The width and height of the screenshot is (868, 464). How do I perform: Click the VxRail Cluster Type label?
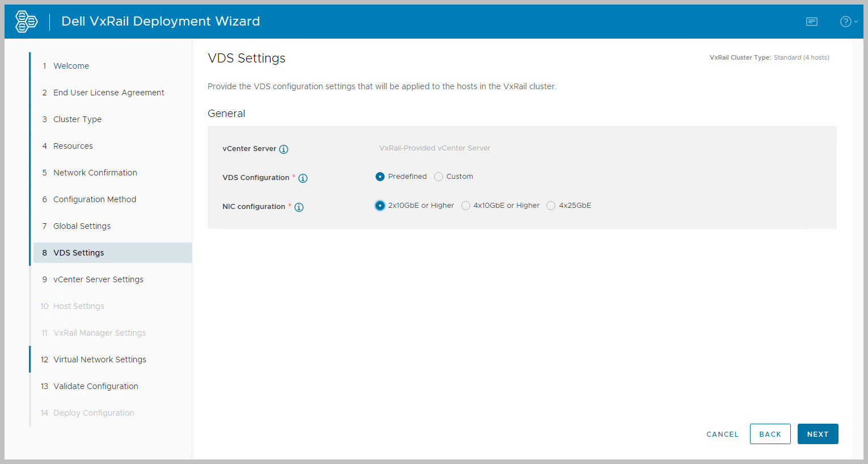click(x=740, y=57)
